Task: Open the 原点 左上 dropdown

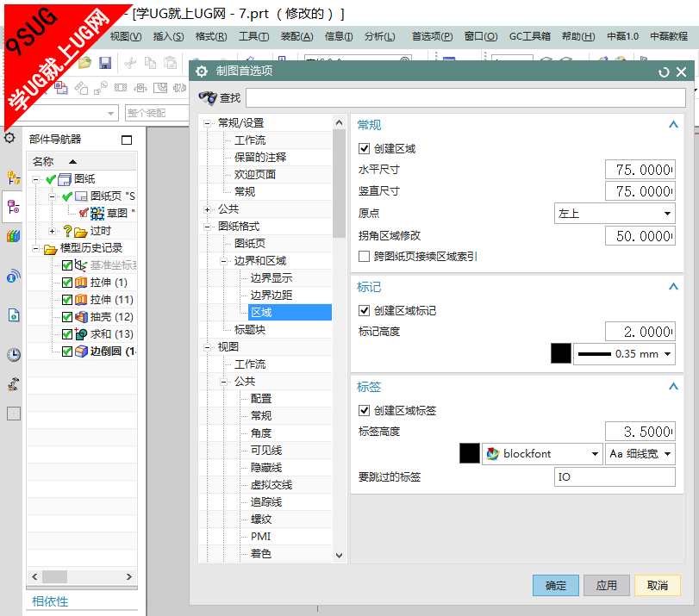Action: coord(615,213)
